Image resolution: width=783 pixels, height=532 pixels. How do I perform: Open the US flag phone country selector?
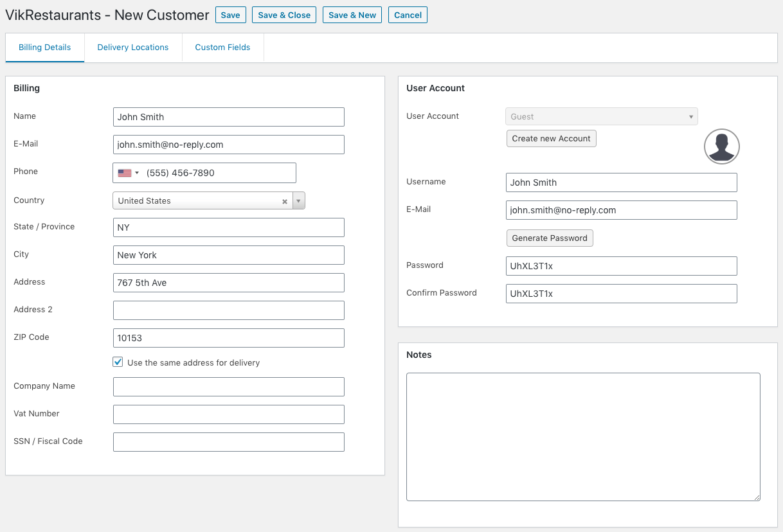coord(129,173)
